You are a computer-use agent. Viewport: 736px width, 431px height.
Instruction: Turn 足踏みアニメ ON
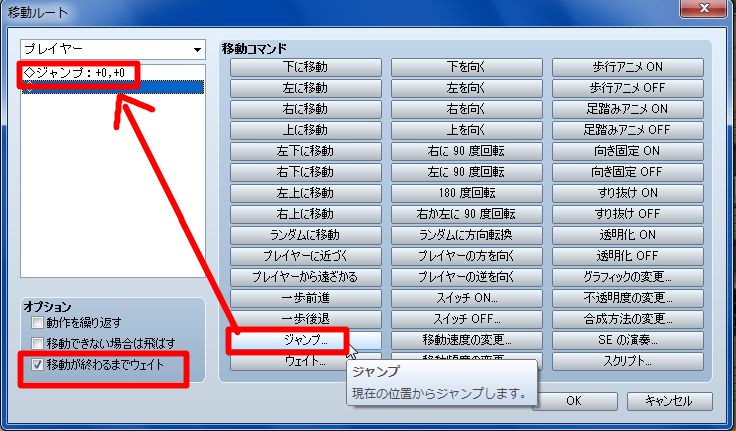click(628, 109)
